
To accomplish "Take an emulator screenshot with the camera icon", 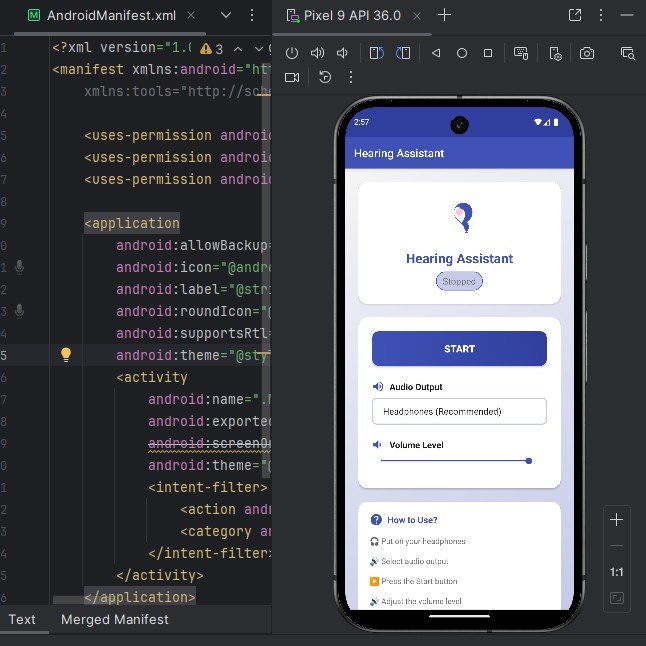I will [587, 53].
